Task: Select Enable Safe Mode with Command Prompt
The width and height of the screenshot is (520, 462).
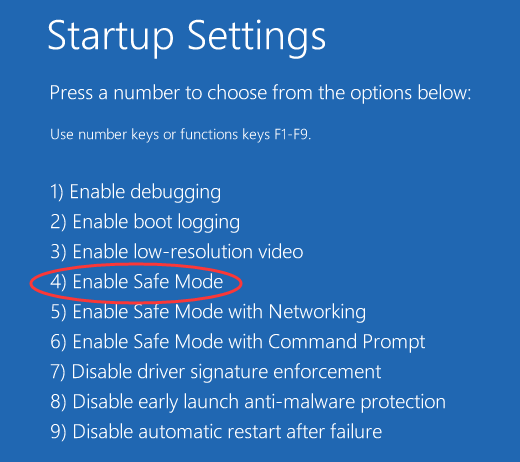Action: coord(238,342)
